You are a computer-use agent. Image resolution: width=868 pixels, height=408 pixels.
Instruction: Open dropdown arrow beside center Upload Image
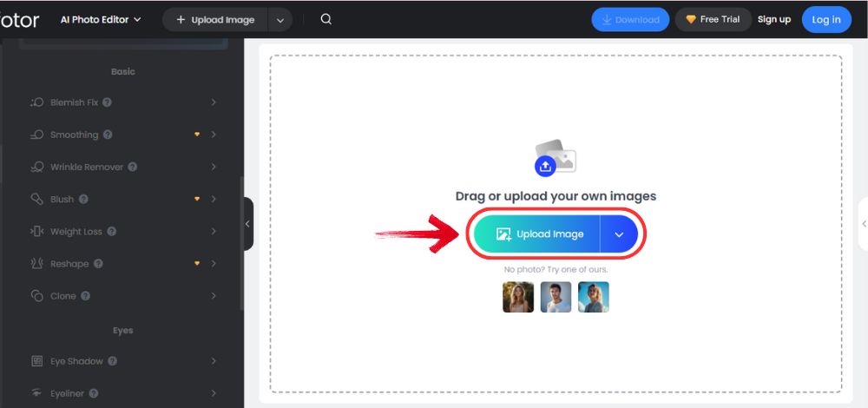click(619, 234)
